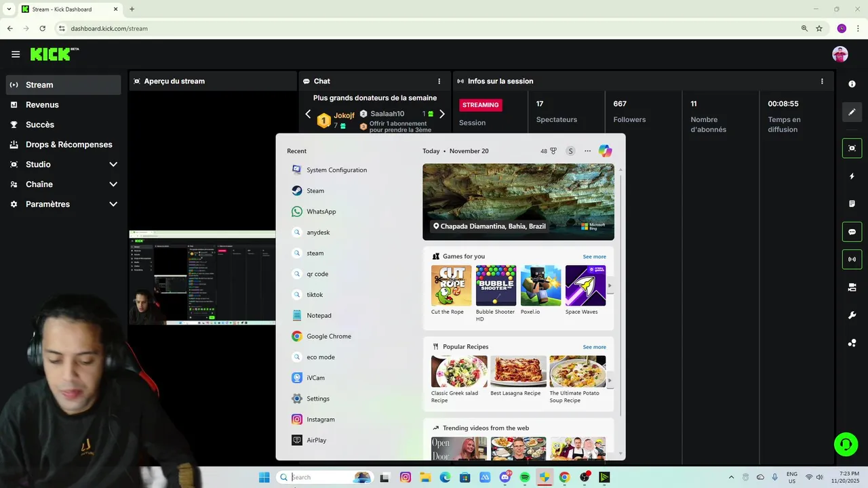Click the rewards points 48 trophy

(x=549, y=151)
